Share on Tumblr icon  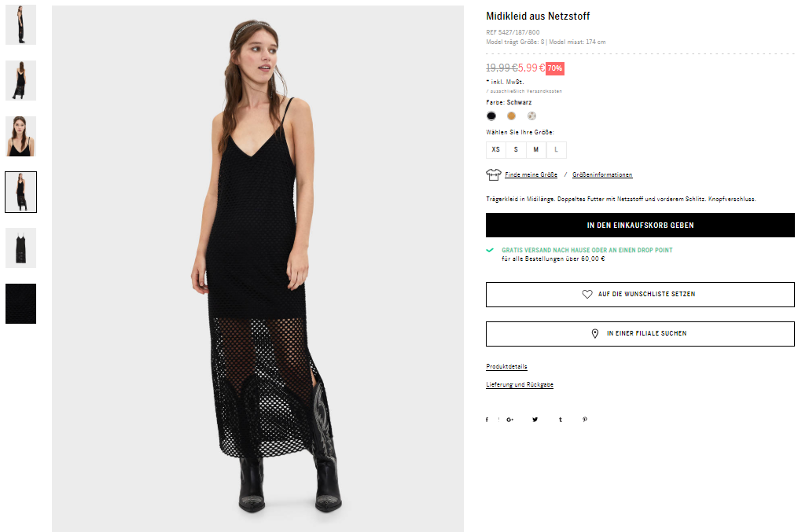click(x=561, y=420)
